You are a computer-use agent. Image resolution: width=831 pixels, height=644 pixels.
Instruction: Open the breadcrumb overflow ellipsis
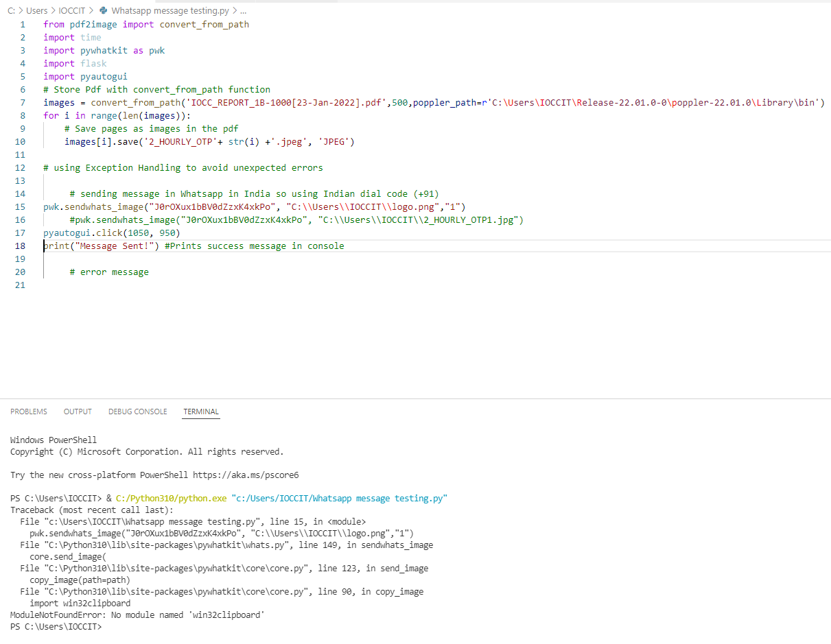[244, 10]
